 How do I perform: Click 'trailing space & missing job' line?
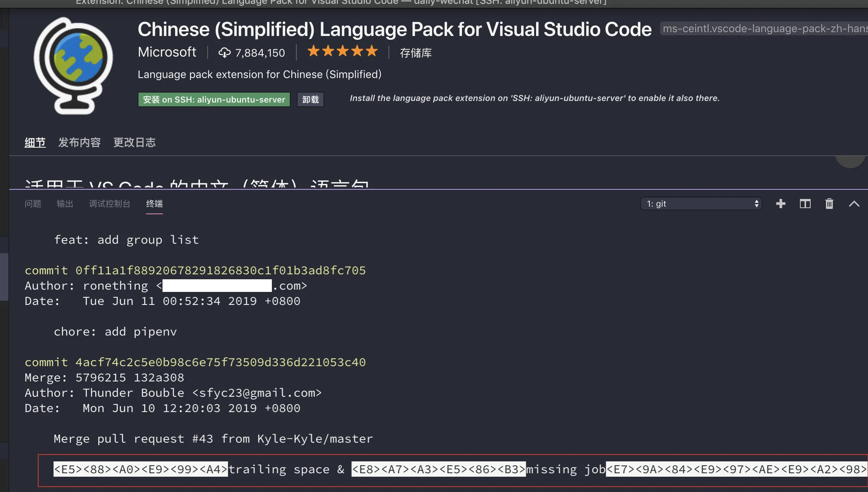point(460,469)
